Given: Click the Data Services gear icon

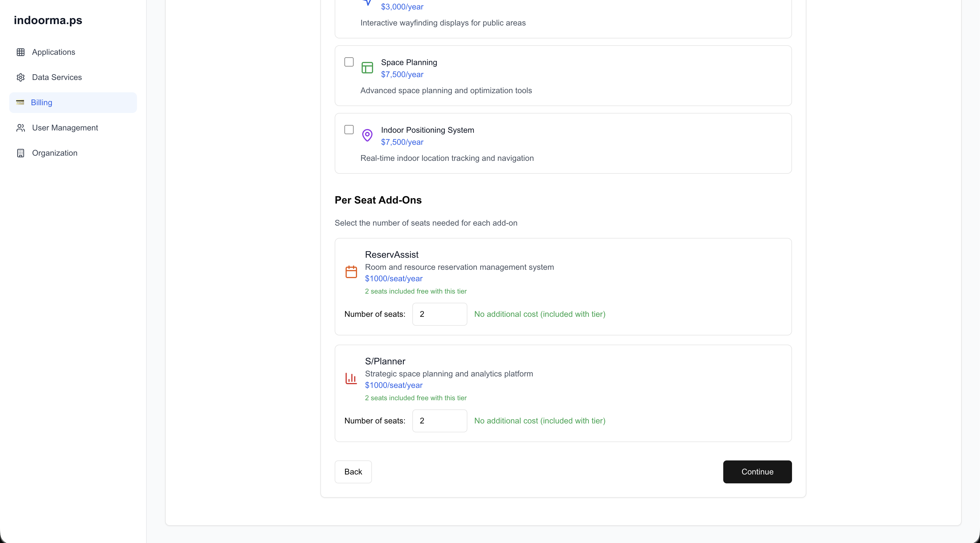Looking at the screenshot, I should tap(21, 77).
